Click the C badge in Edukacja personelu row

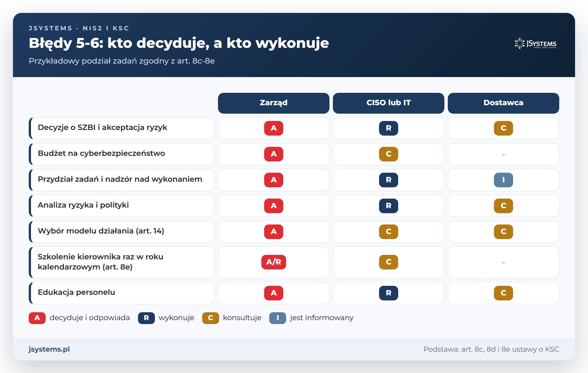(x=503, y=293)
